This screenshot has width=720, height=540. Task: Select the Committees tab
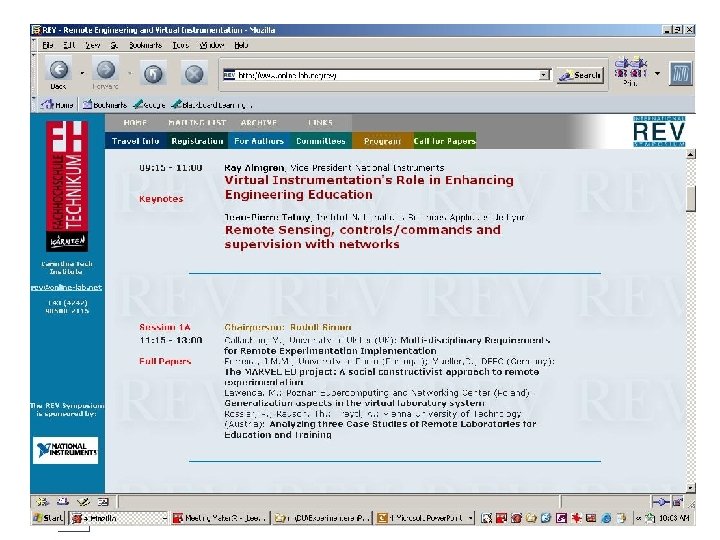point(321,141)
